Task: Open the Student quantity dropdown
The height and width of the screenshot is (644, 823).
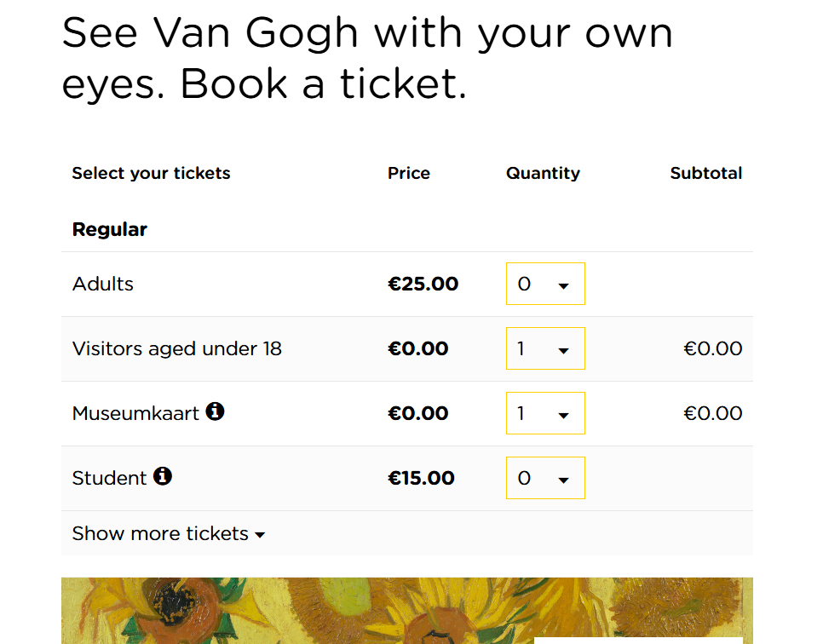Action: pos(545,478)
